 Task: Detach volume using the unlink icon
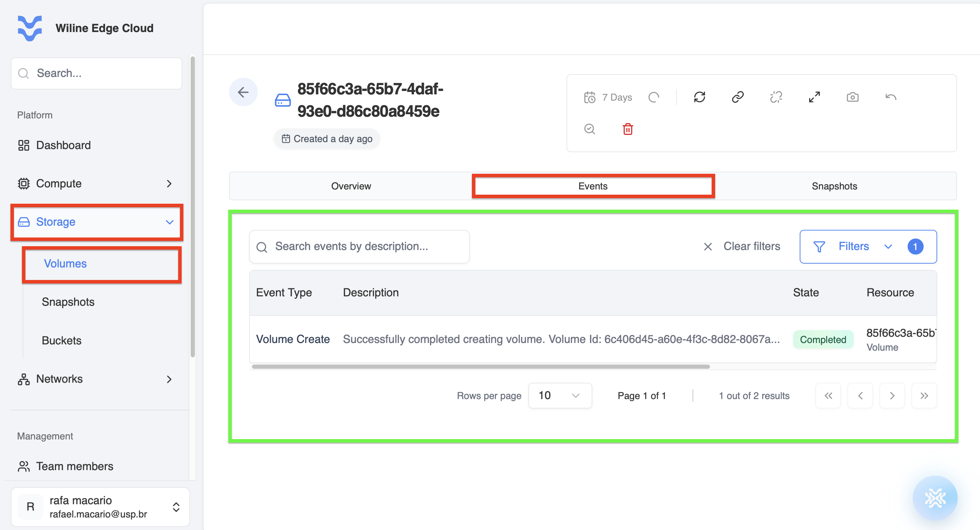[776, 98]
